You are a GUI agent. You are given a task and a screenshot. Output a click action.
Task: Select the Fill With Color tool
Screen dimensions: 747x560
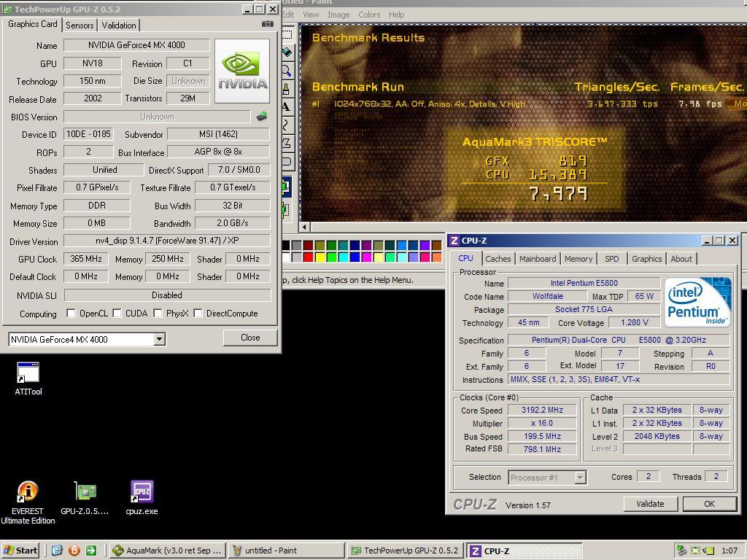287,52
